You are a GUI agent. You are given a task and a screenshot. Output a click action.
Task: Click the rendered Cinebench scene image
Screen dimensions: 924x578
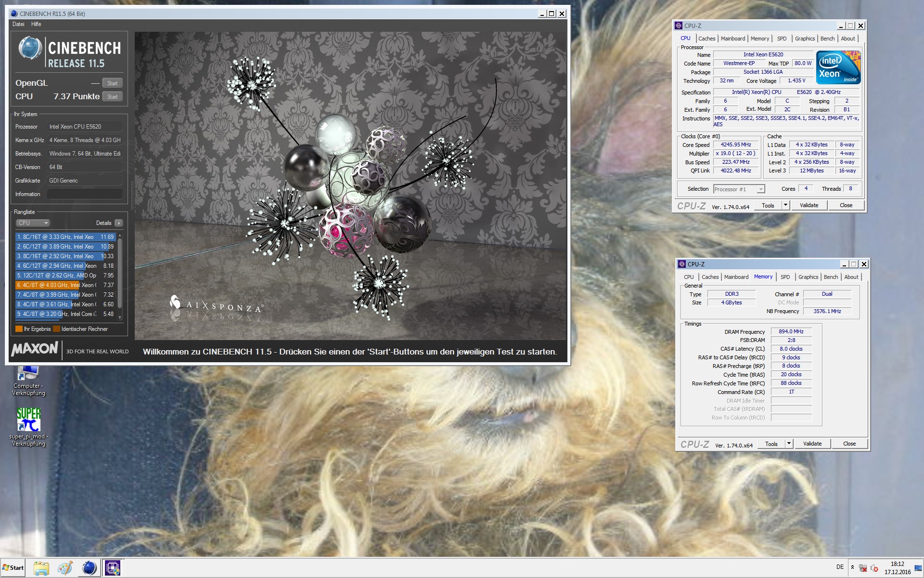click(350, 186)
